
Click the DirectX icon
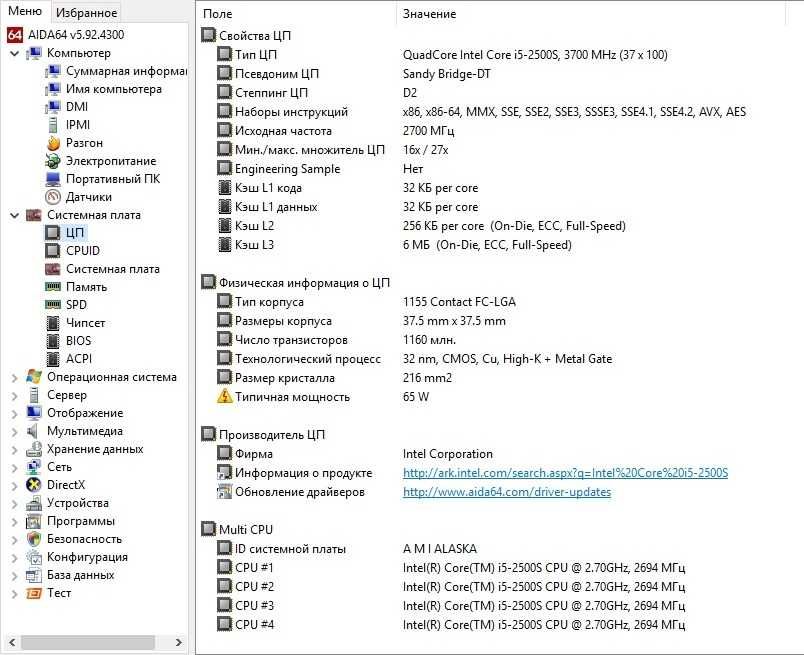coord(34,485)
